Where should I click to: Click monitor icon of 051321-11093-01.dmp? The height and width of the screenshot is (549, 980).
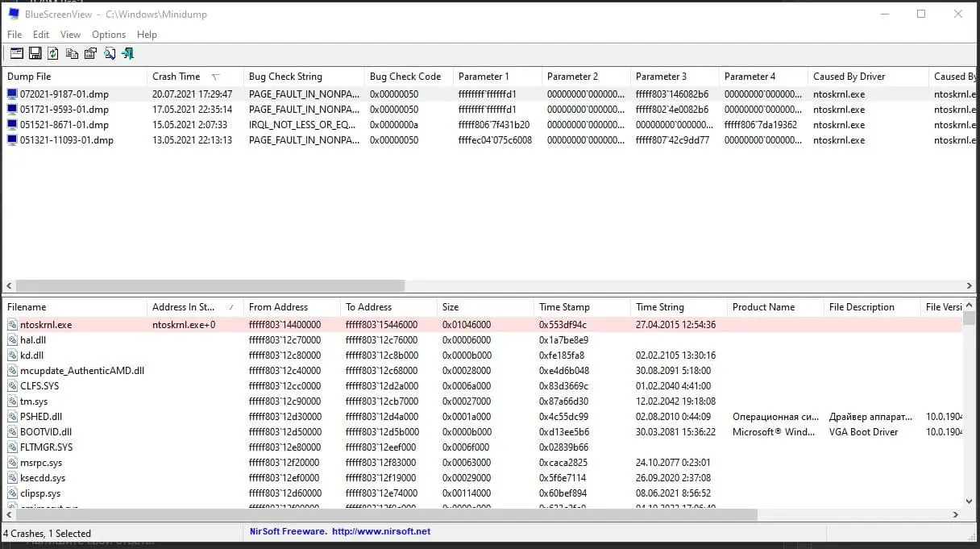(12, 140)
